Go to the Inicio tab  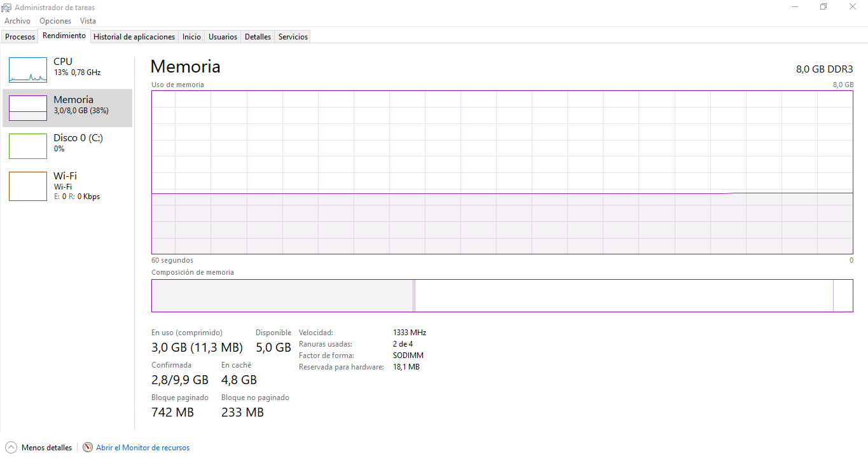click(x=191, y=37)
